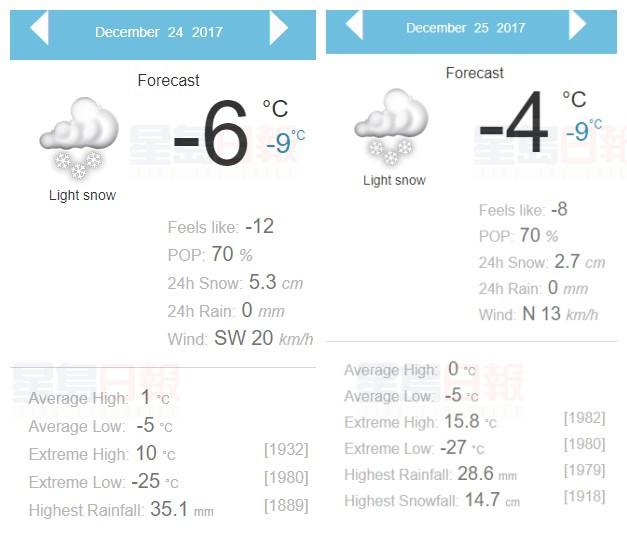Click the Feels like -12 value
Screen dimensions: 627x547
point(259,227)
